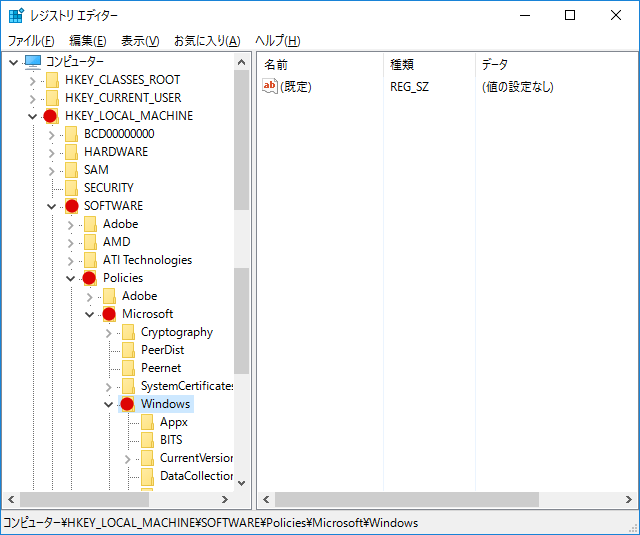Click the BITS folder icon
The image size is (640, 535).
(147, 440)
